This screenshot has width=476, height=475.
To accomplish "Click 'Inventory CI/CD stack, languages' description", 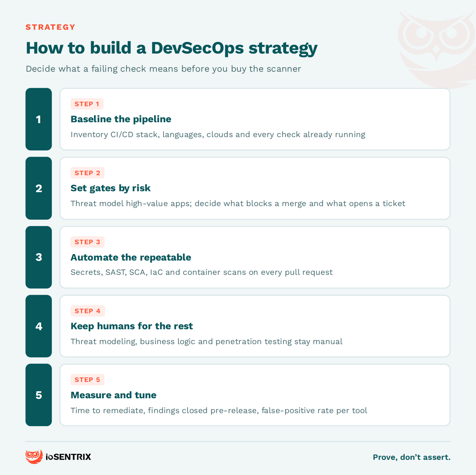I will pyautogui.click(x=218, y=135).
